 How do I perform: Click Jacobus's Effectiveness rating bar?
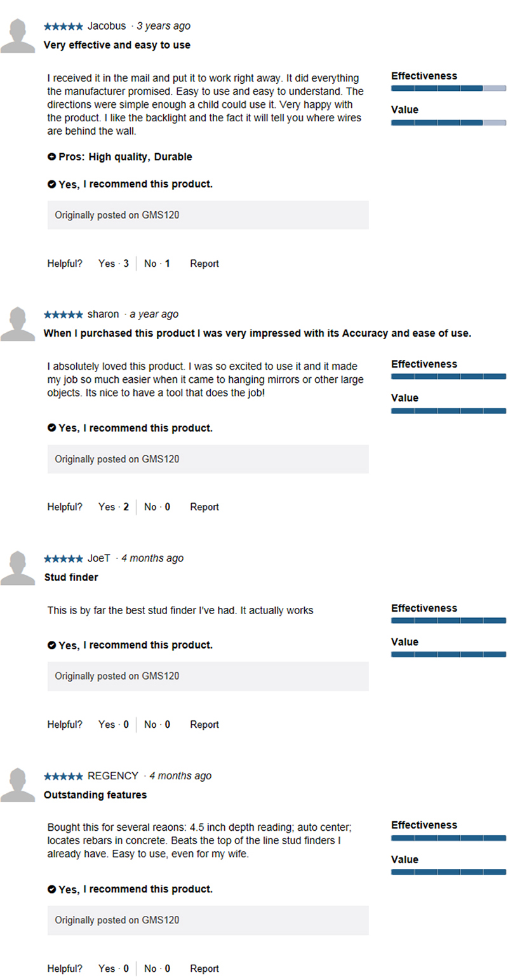click(x=448, y=88)
